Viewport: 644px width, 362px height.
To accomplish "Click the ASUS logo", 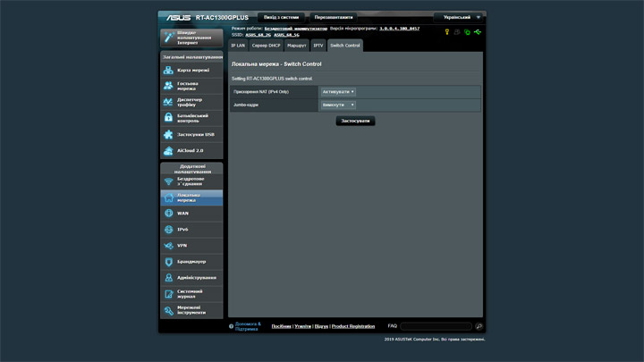I will coord(178,18).
